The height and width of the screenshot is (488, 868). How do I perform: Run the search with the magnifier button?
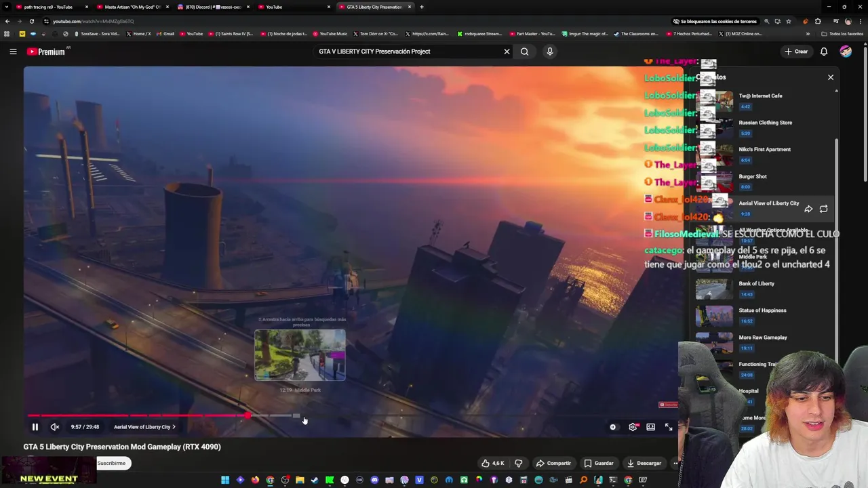524,52
